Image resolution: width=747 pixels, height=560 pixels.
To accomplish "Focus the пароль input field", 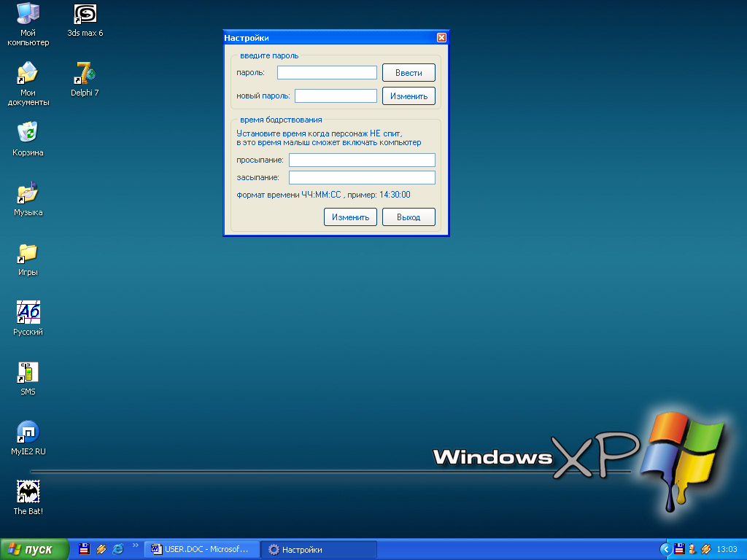I will click(x=328, y=72).
